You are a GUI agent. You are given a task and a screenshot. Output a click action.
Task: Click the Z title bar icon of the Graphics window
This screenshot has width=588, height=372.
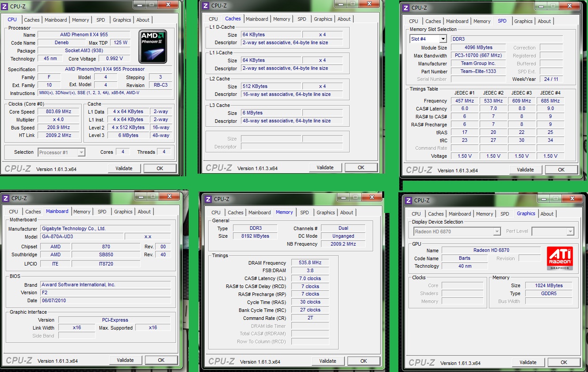408,200
